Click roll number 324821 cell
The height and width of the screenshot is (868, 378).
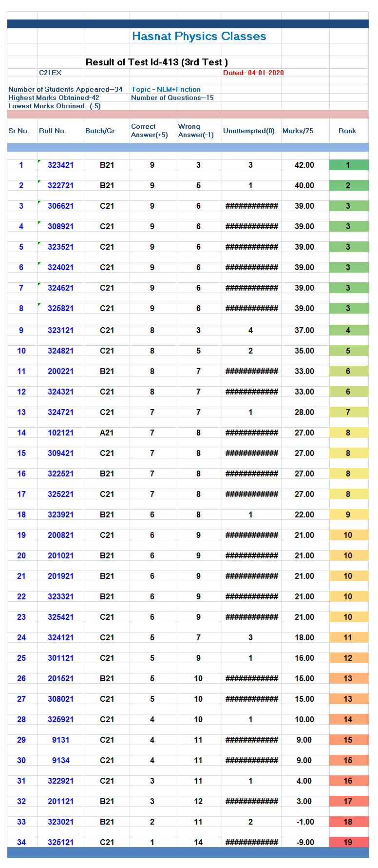tap(61, 351)
